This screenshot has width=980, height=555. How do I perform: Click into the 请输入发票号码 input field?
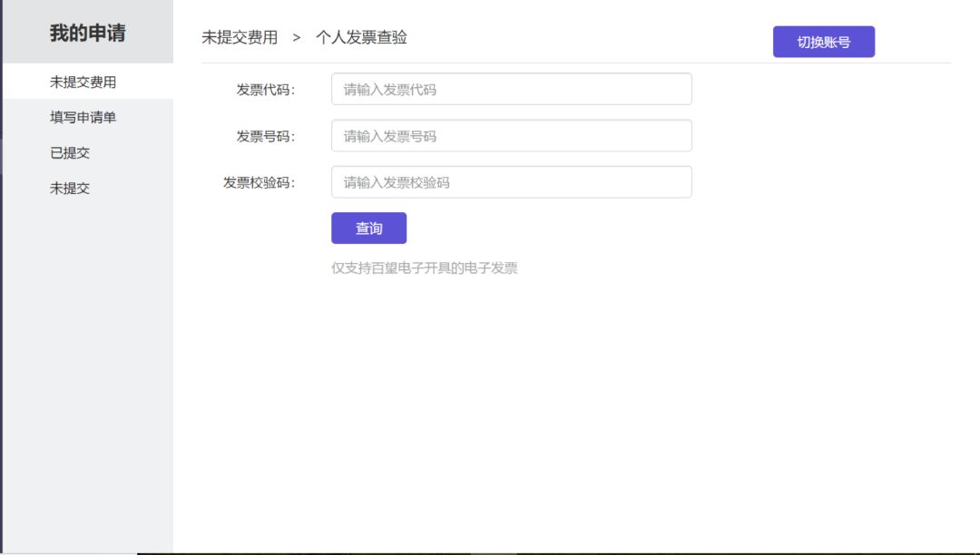click(511, 136)
